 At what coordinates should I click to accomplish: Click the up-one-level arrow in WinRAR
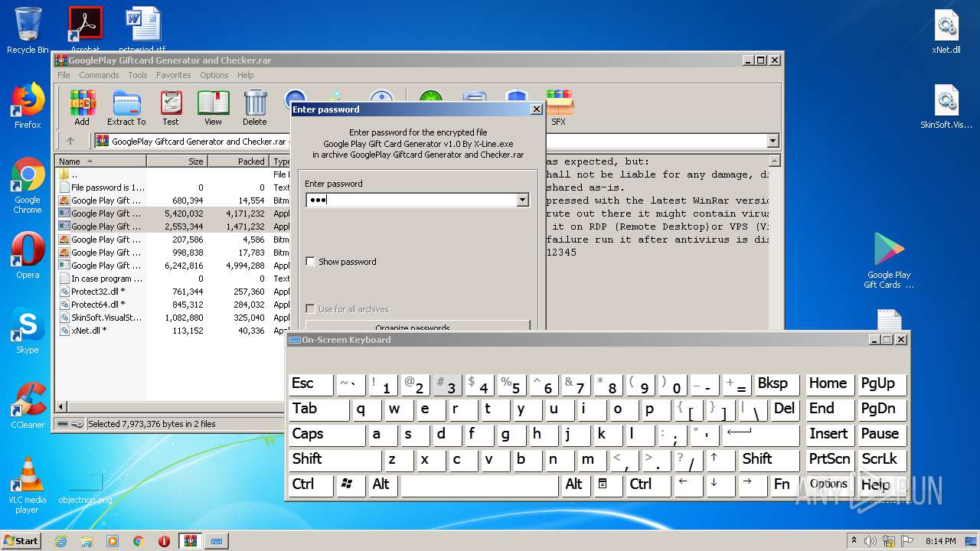tap(70, 141)
